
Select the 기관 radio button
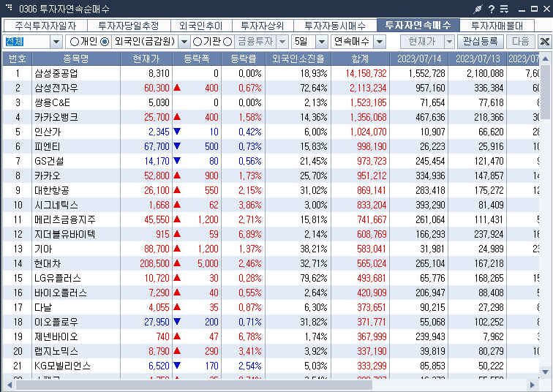[197, 42]
